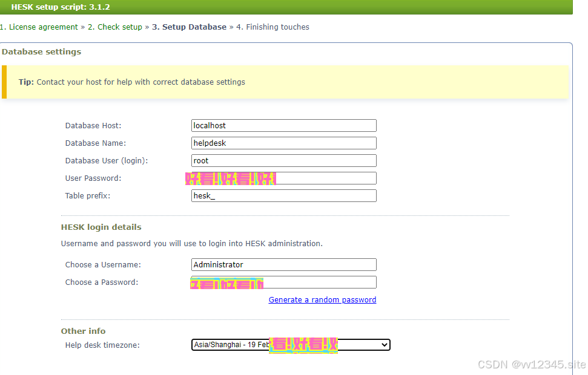Click the Choose a Username field
This screenshot has width=588, height=375.
click(284, 264)
